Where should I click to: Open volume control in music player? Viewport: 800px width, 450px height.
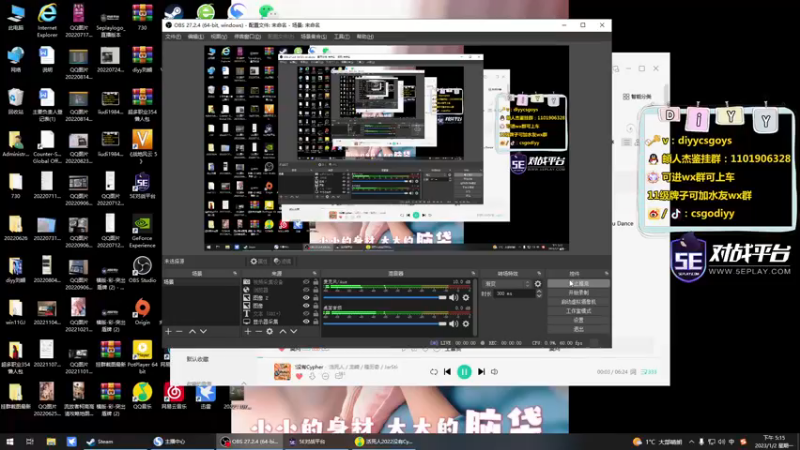click(494, 372)
